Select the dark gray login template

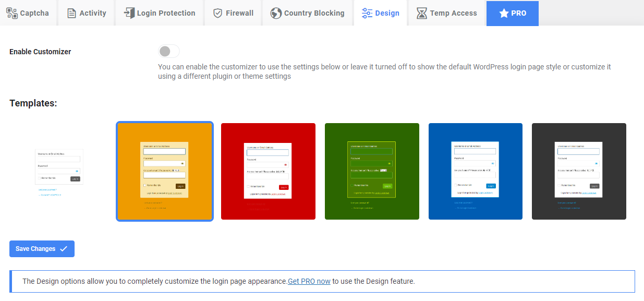579,172
